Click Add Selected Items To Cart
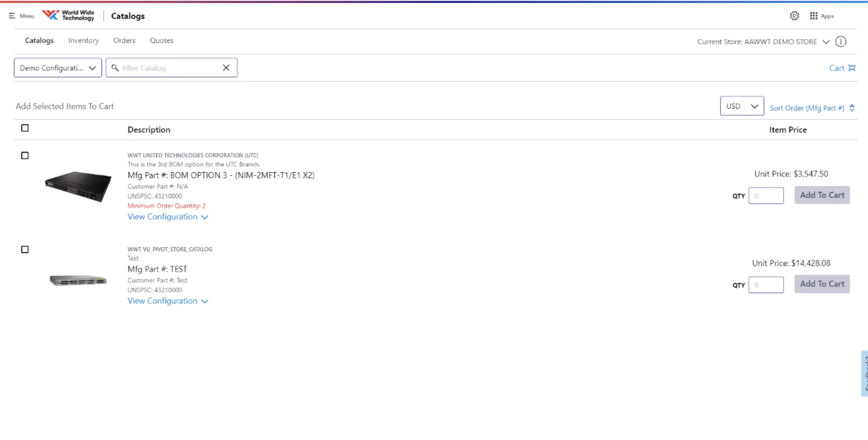 65,106
